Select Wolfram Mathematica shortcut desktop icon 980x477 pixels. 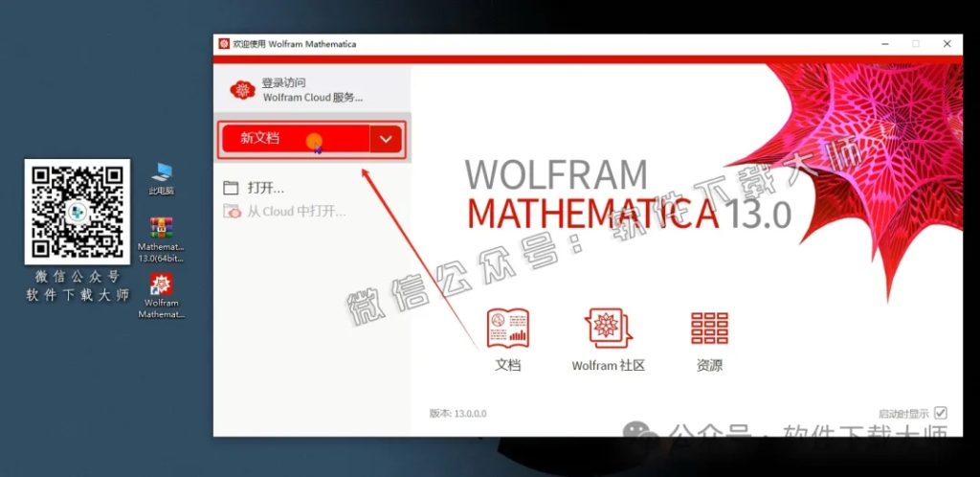click(x=161, y=296)
